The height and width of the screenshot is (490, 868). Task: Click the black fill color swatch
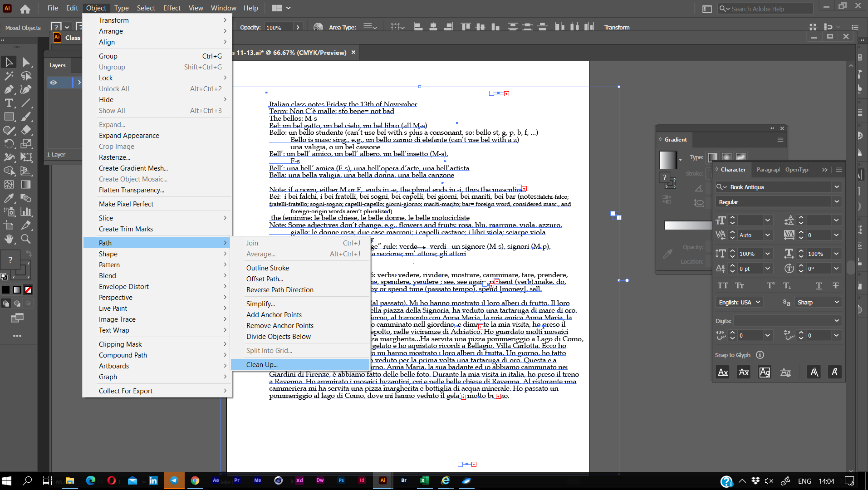pos(6,289)
